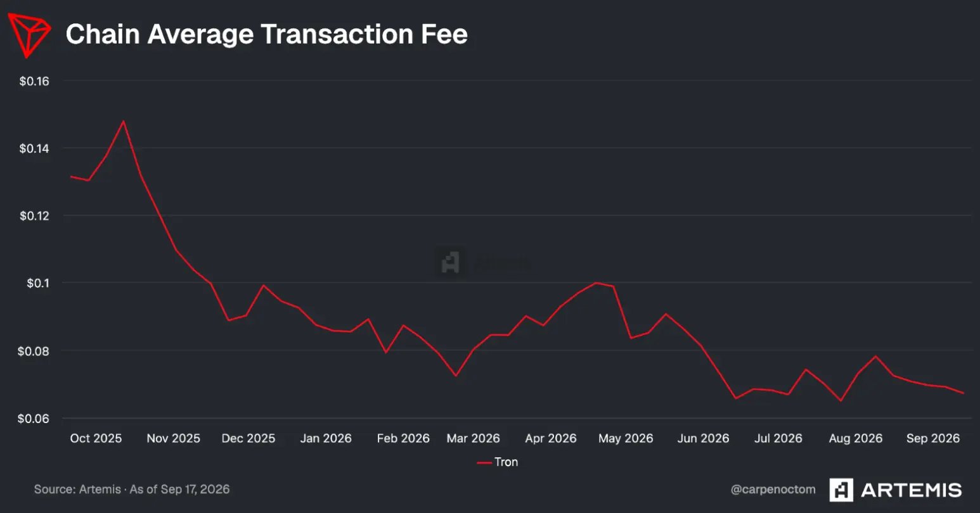Screen dimensions: 980x513
Task: Click the Chain Average Transaction Fee title
Action: 267,34
